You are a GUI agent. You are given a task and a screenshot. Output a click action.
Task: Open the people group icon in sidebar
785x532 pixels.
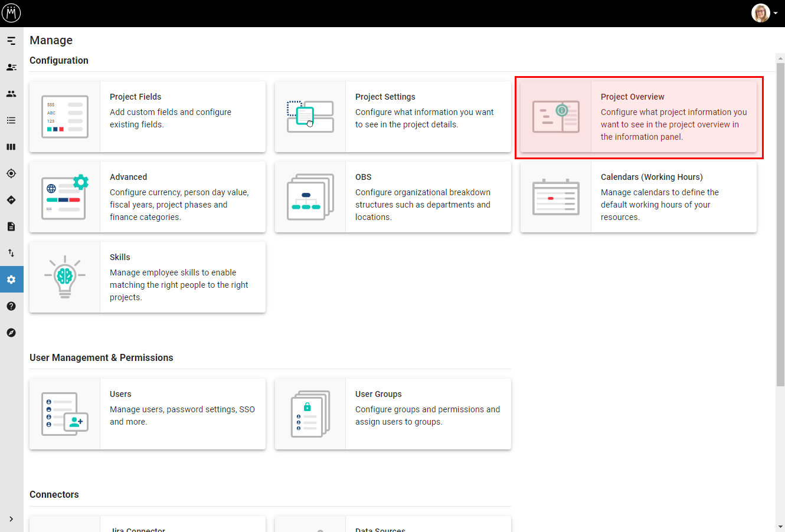11,94
